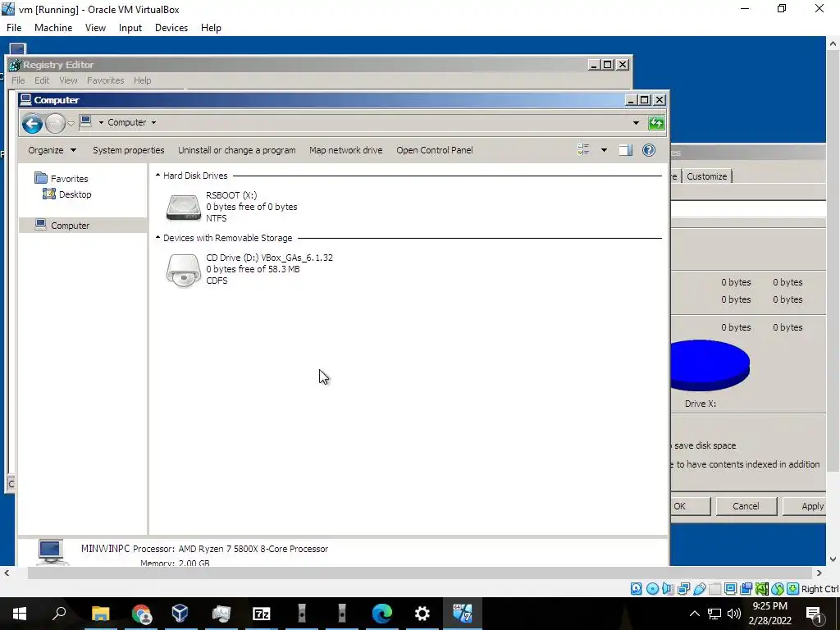Image resolution: width=840 pixels, height=630 pixels.
Task: Click the refresh button beside the address bar
Action: tap(656, 123)
